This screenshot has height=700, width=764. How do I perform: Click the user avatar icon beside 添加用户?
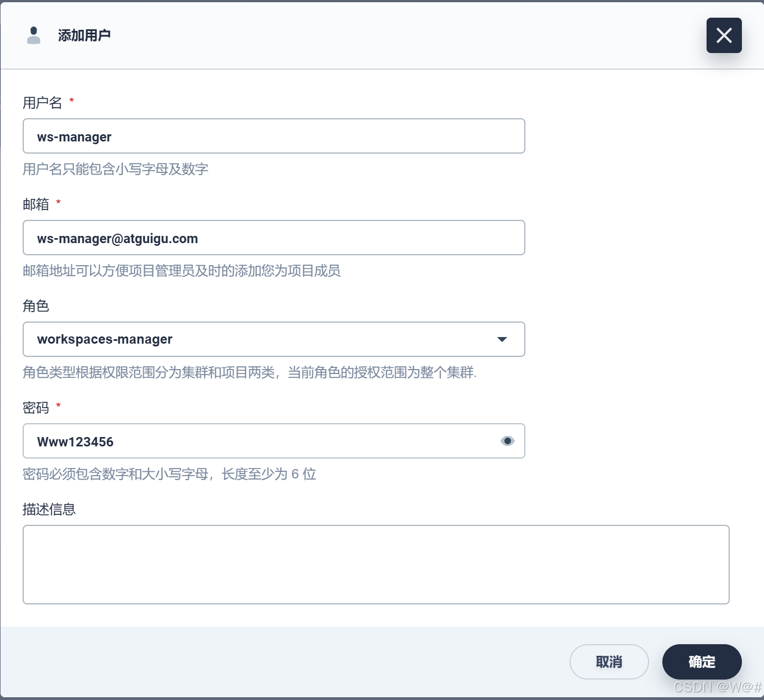[x=34, y=35]
